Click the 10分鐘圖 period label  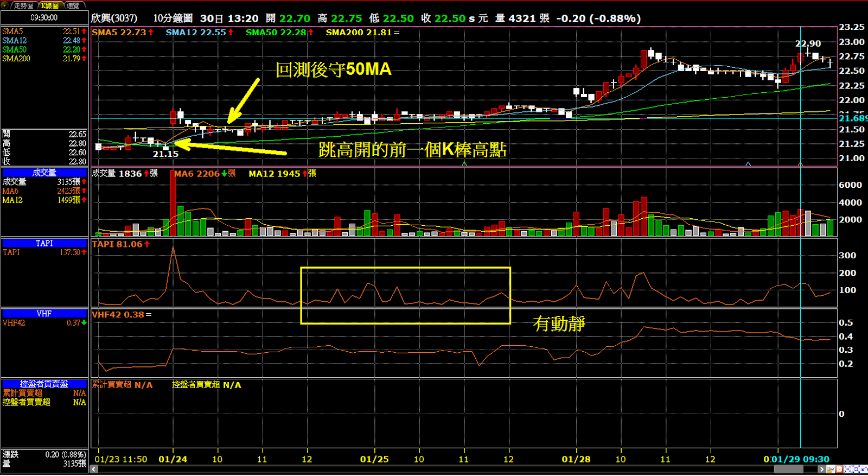(173, 18)
